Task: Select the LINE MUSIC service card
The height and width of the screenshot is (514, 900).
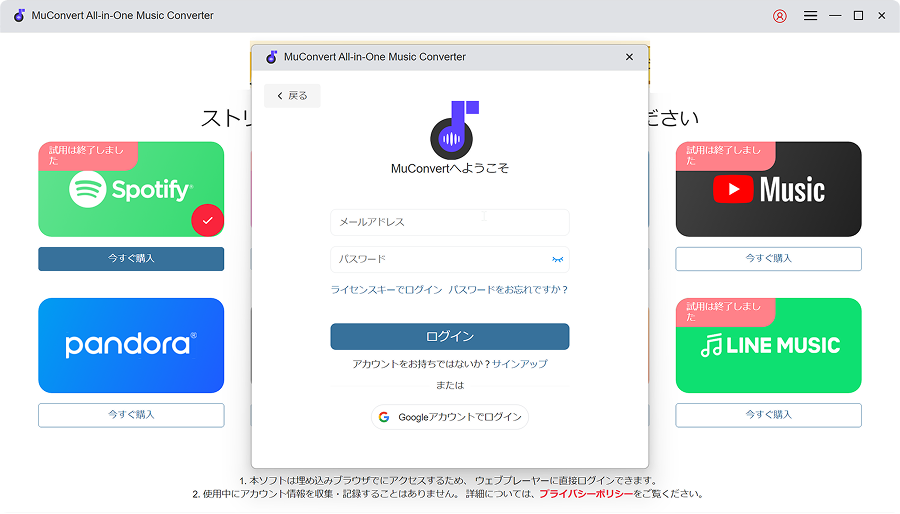Action: (769, 345)
